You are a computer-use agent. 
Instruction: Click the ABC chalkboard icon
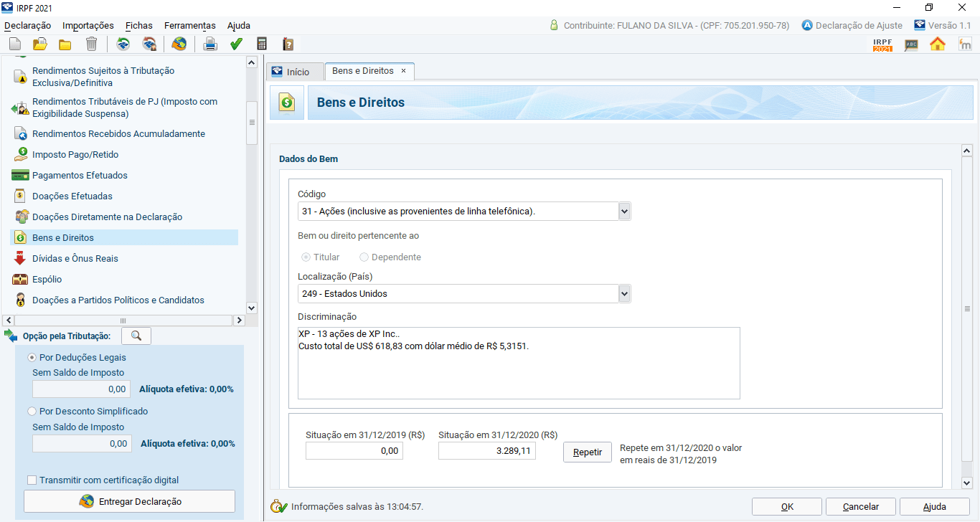point(911,44)
